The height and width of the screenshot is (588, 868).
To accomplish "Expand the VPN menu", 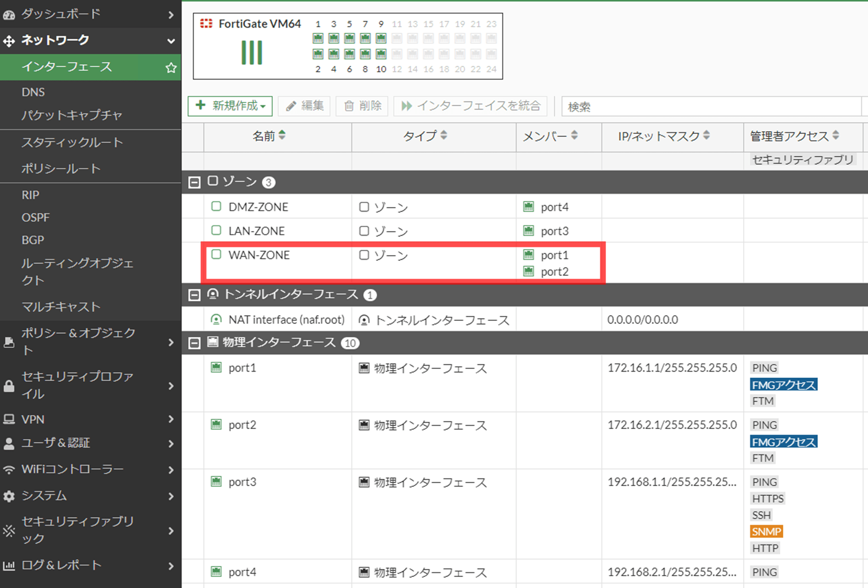I will (90, 419).
